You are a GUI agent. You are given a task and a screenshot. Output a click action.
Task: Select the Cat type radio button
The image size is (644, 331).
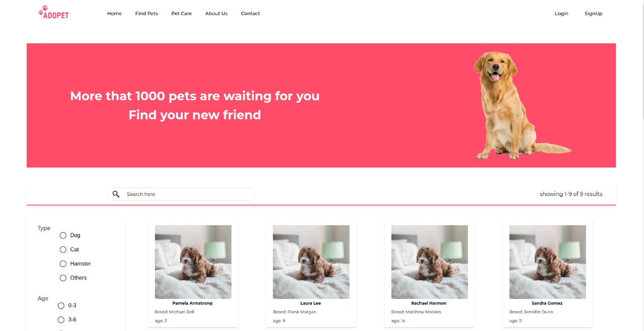tap(63, 249)
